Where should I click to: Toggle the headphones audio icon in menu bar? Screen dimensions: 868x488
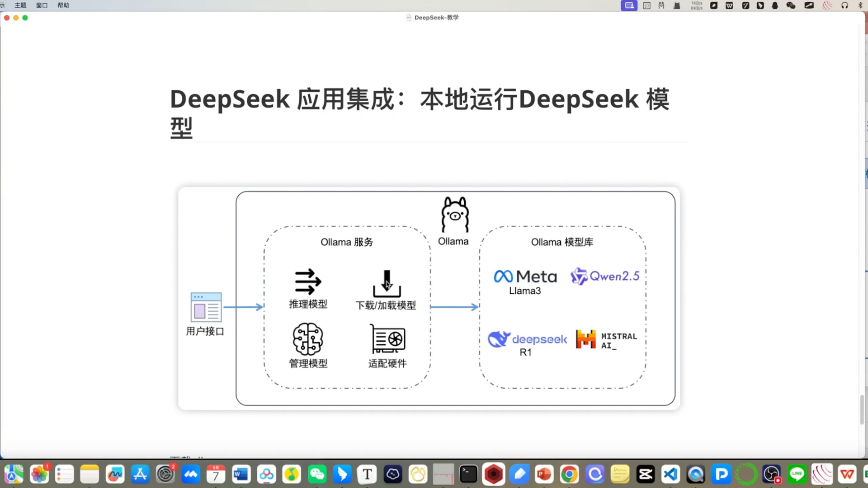pyautogui.click(x=844, y=5)
